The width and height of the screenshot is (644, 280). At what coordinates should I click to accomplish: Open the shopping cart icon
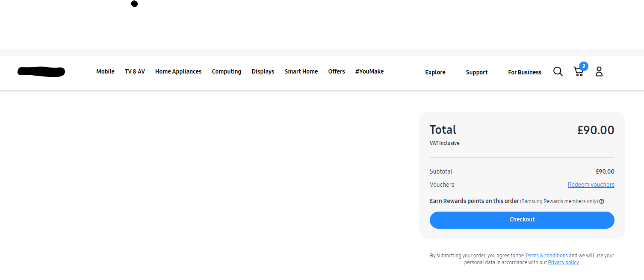[579, 71]
